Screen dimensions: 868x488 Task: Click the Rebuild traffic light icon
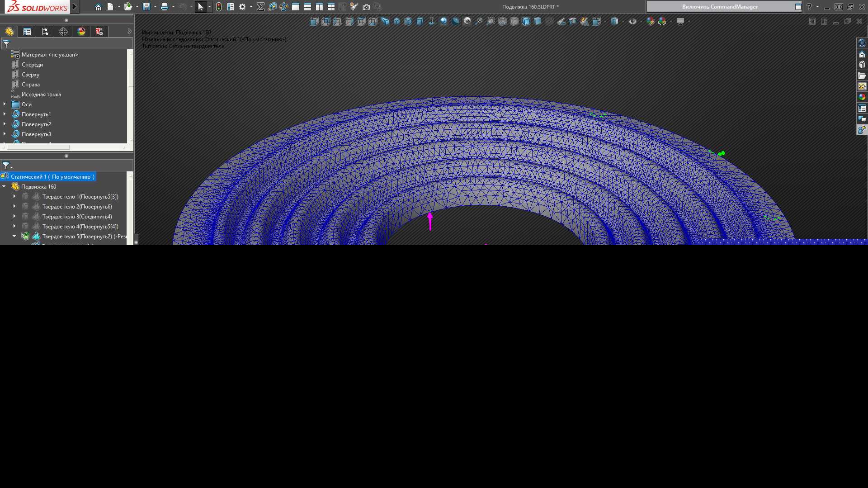click(219, 7)
